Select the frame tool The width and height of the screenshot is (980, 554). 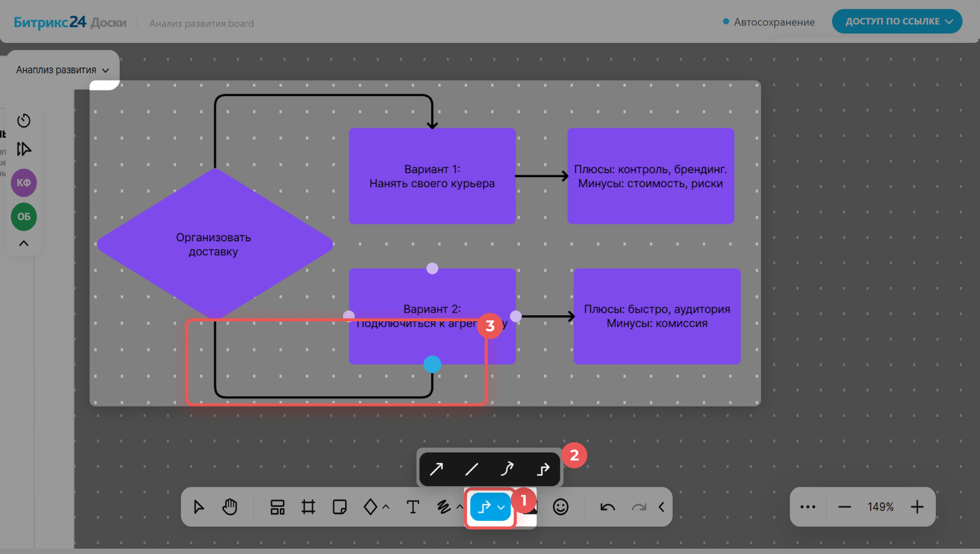point(308,507)
